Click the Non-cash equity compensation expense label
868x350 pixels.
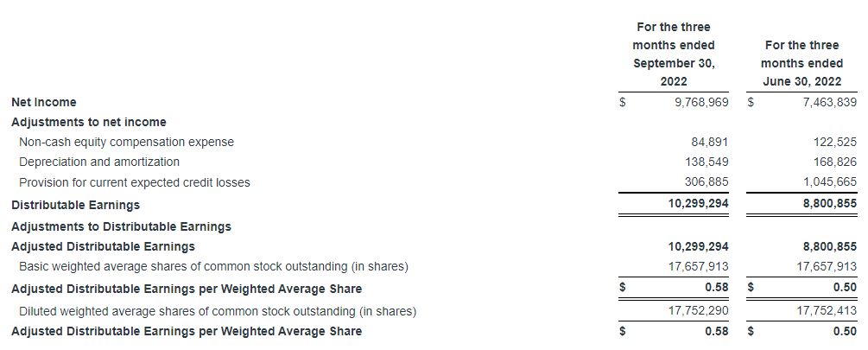point(126,142)
